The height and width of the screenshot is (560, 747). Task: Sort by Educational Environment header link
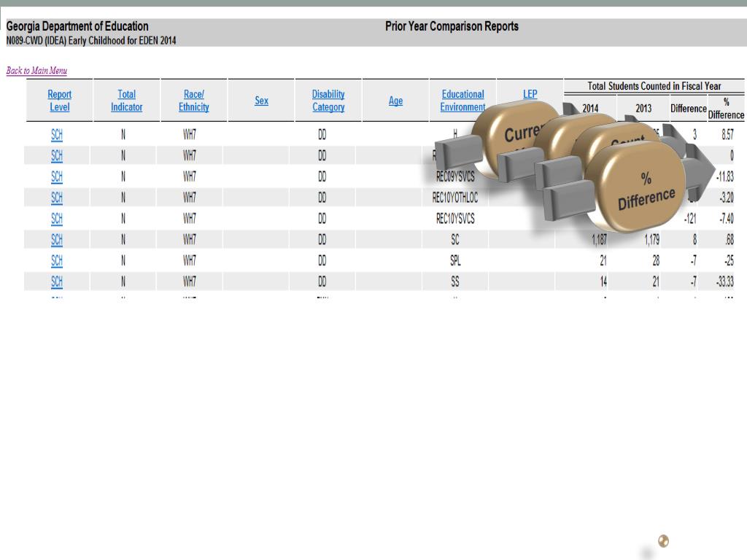[462, 101]
